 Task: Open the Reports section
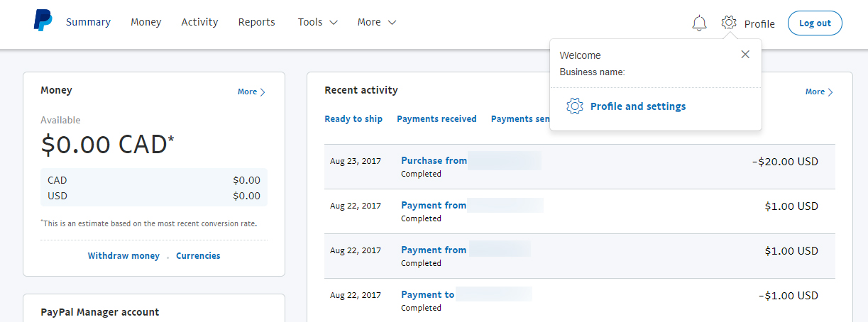pos(256,22)
